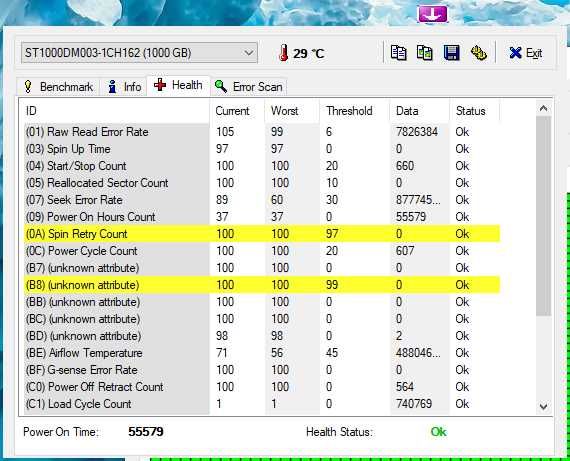Select the (01) Raw Read Error Rate row

pyautogui.click(x=262, y=132)
